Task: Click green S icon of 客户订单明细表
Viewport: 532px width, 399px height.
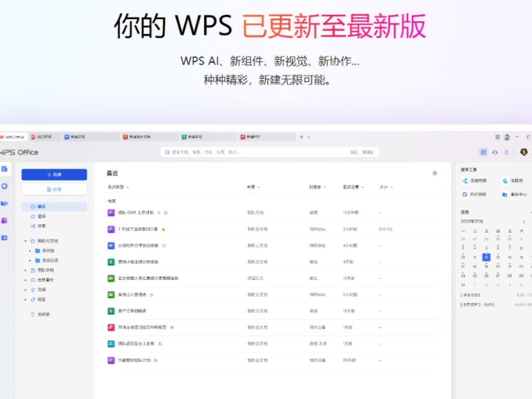Action: point(111,311)
